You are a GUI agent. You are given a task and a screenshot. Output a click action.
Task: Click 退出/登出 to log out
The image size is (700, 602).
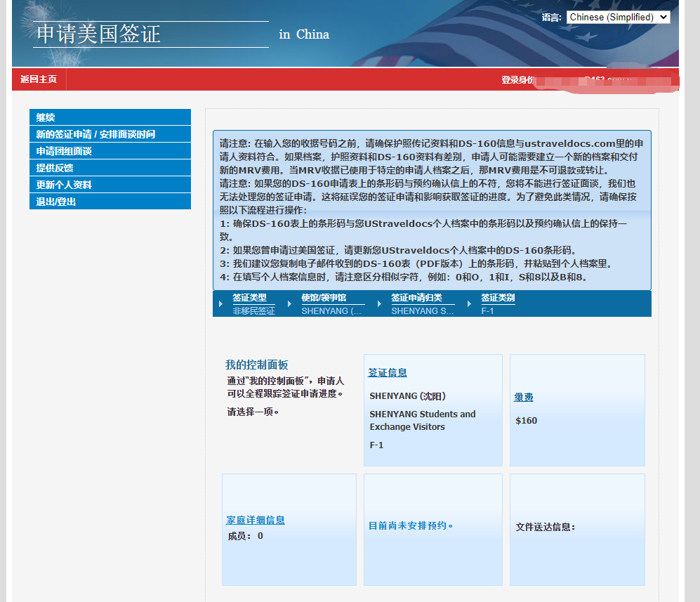click(x=110, y=202)
